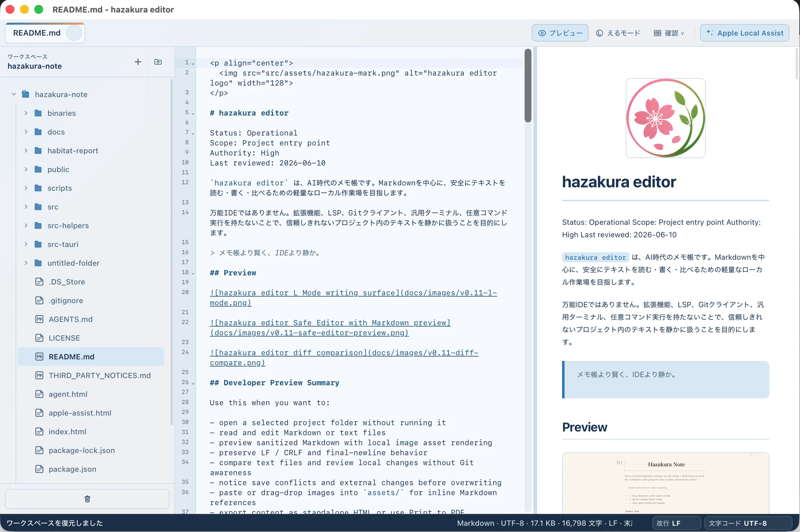800x532 pixels.
Task: Click the L Mode writing surface image link
Action: pyautogui.click(x=353, y=298)
